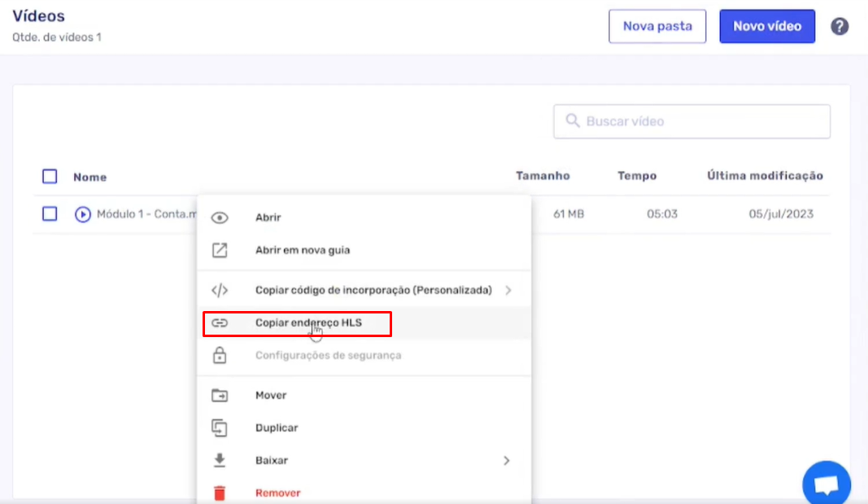The width and height of the screenshot is (868, 504).
Task: Click the external link icon for new tab
Action: click(x=220, y=251)
